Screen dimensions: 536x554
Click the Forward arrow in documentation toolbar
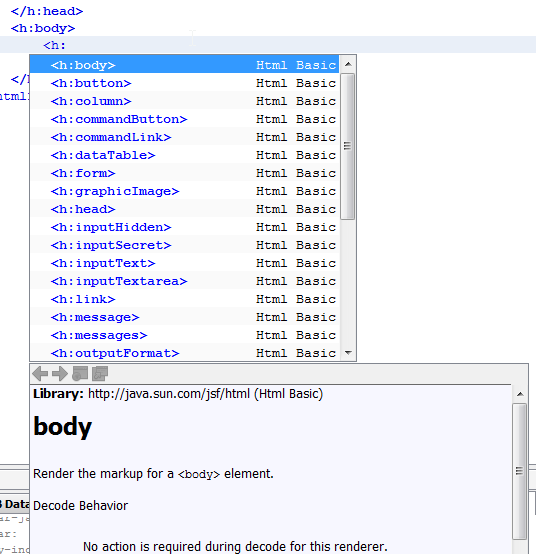point(60,373)
